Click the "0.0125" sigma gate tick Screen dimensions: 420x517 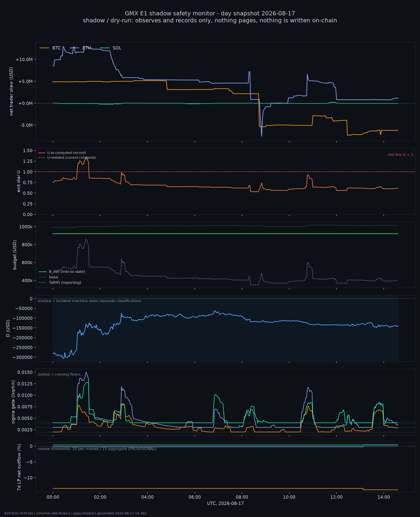[25, 384]
